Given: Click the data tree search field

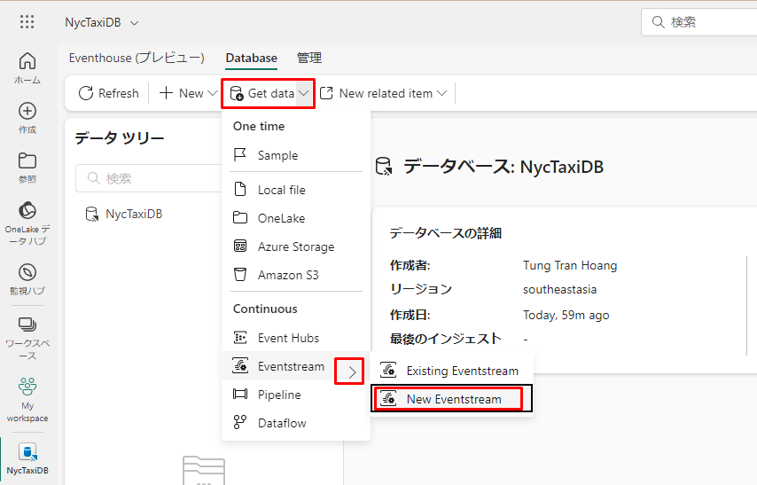Looking at the screenshot, I should [150, 178].
